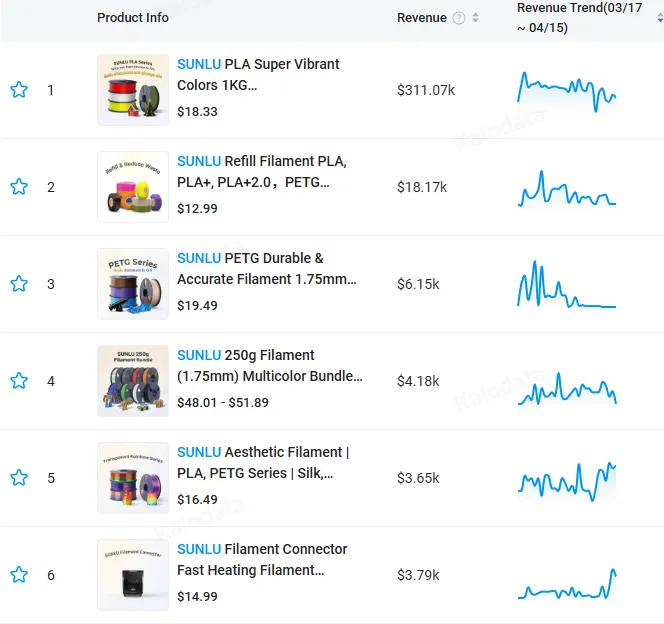This screenshot has height=624, width=664.
Task: Open SUNLU PLA Super Vibrant Colors thumbnail
Action: [133, 90]
